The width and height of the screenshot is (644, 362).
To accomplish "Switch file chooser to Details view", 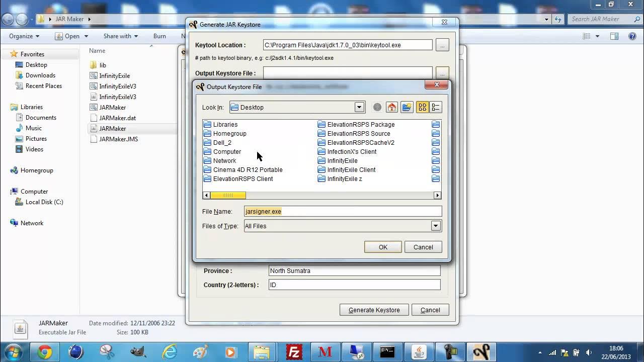I will pyautogui.click(x=436, y=107).
